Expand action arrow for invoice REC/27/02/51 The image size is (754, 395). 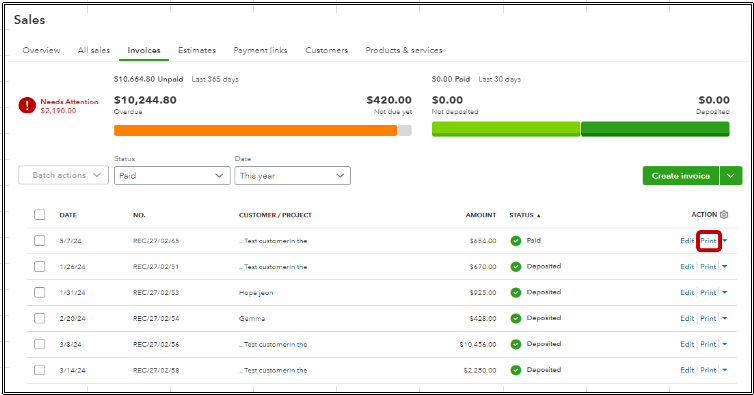point(725,267)
